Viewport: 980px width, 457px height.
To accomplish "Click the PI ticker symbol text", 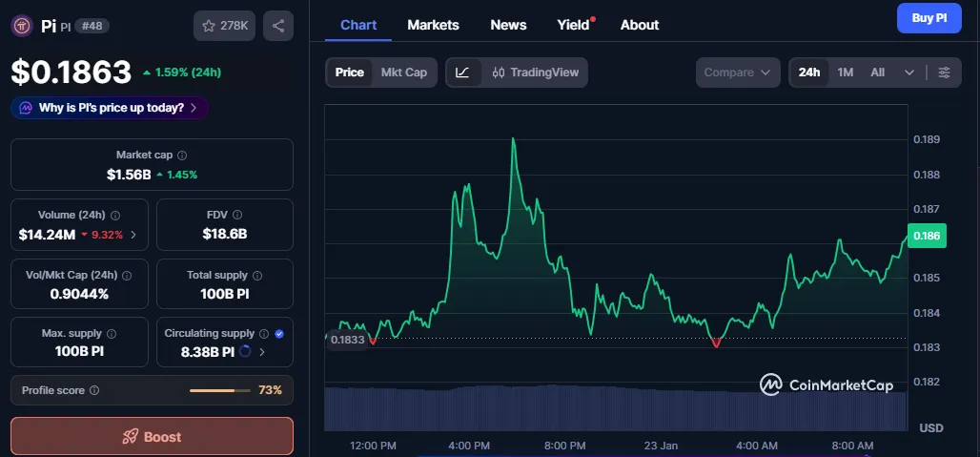I will (x=66, y=27).
